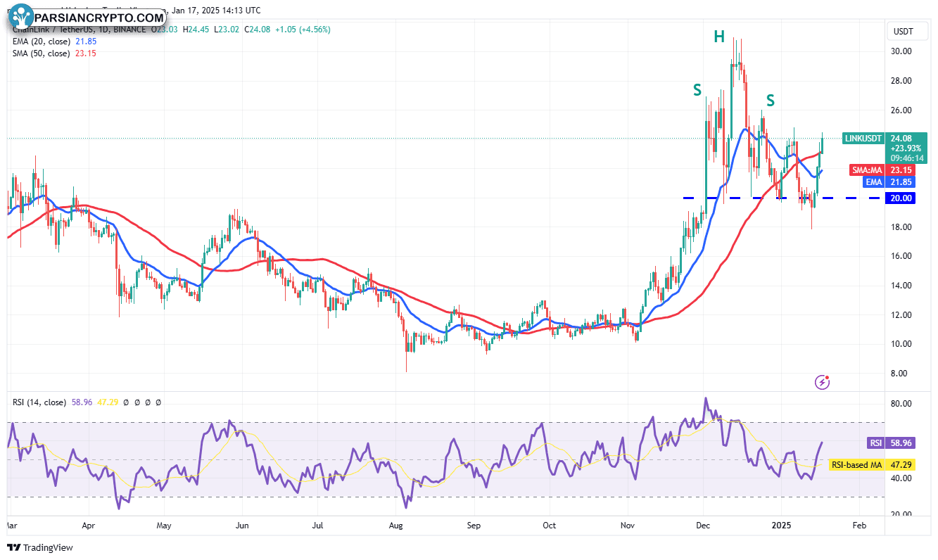Click the 28.00 price axis value
Screen dimensions: 938x560
point(901,81)
